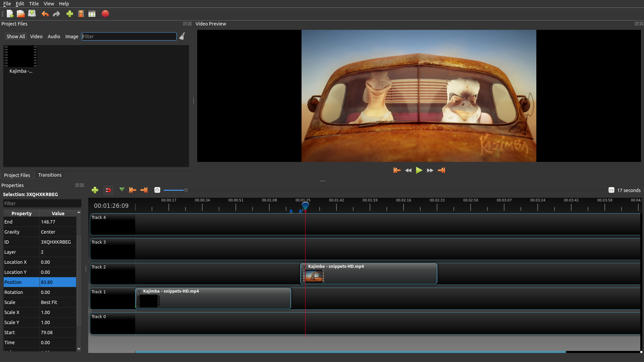Open the clip menu arrow on Track 2 clip
Image resolution: width=644 pixels, height=362 pixels.
pyautogui.click(x=304, y=266)
